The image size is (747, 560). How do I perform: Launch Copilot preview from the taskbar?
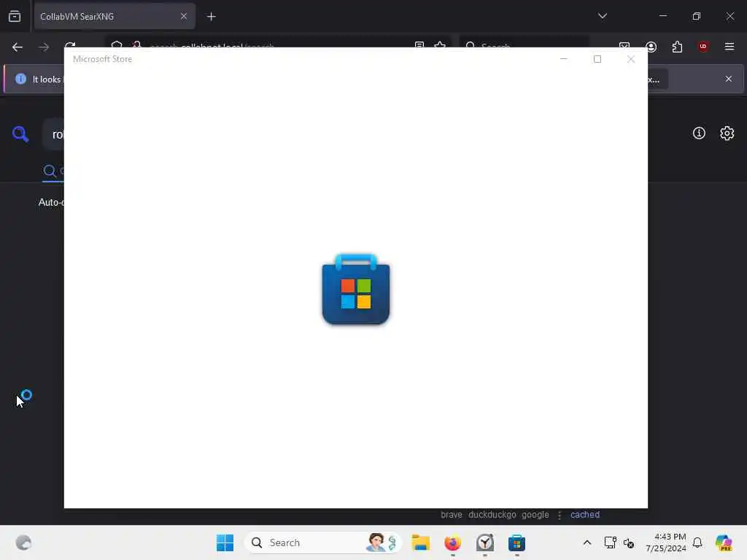(724, 542)
